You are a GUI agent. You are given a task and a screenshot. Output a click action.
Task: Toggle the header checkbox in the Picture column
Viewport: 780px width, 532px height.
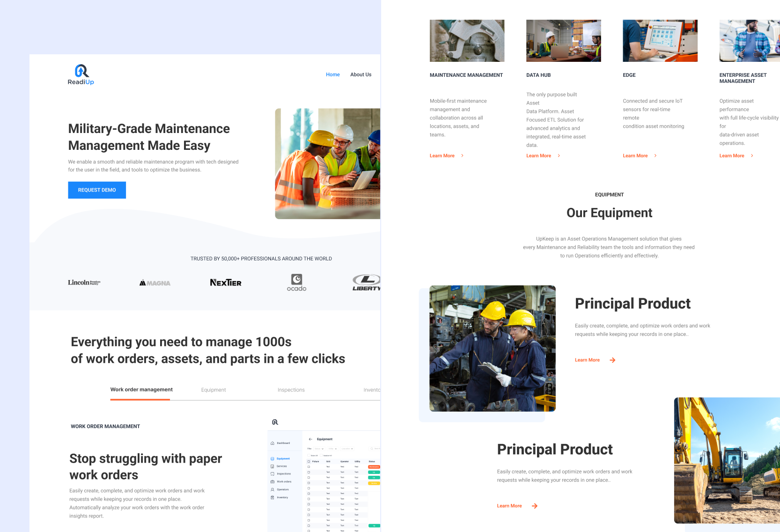tap(309, 461)
